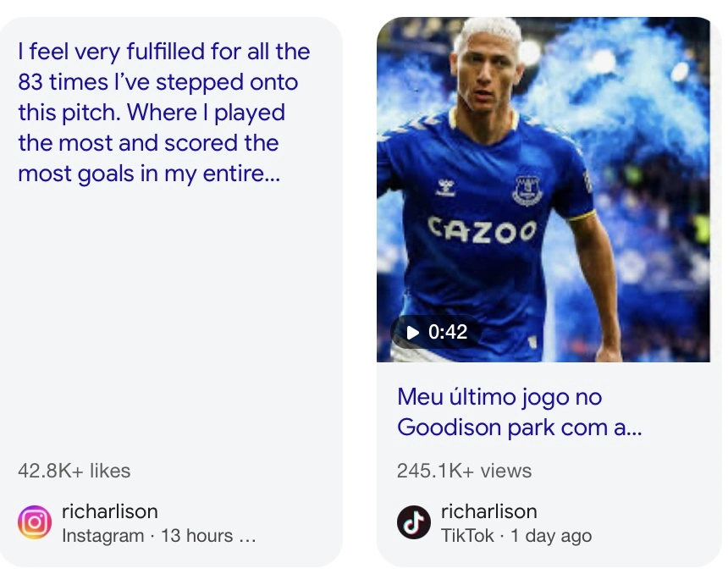Viewport: 728px width, 585px height.
Task: Open richarlison profile beside the Instagram icon
Action: pos(109,511)
